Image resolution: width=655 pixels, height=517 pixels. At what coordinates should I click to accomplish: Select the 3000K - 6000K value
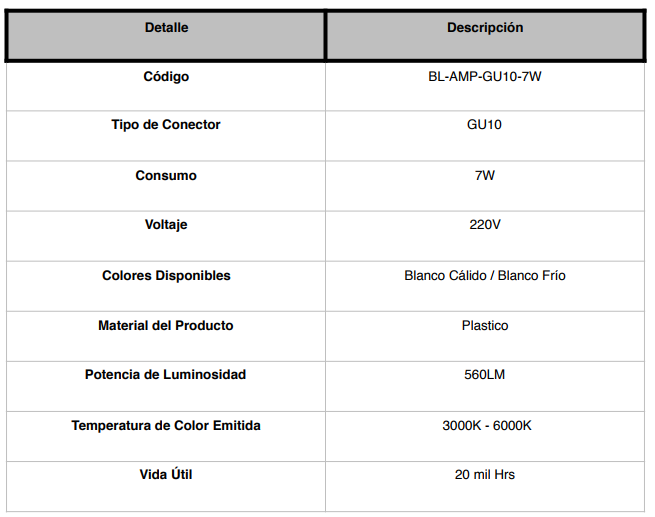487,426
